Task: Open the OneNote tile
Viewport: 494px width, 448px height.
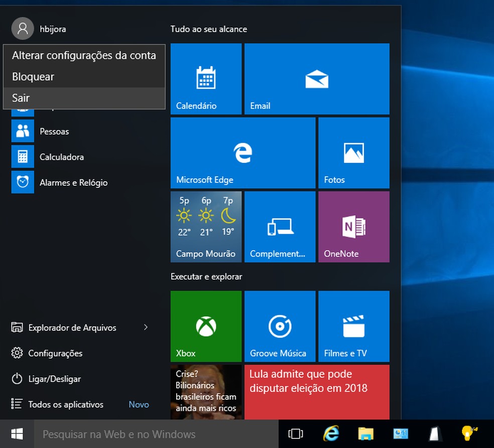Action: click(x=353, y=227)
